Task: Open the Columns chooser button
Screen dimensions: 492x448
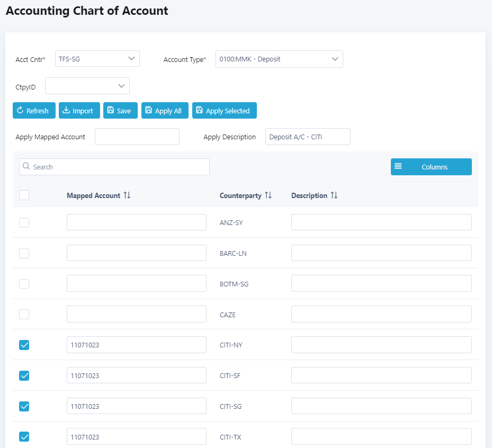Action: [431, 167]
